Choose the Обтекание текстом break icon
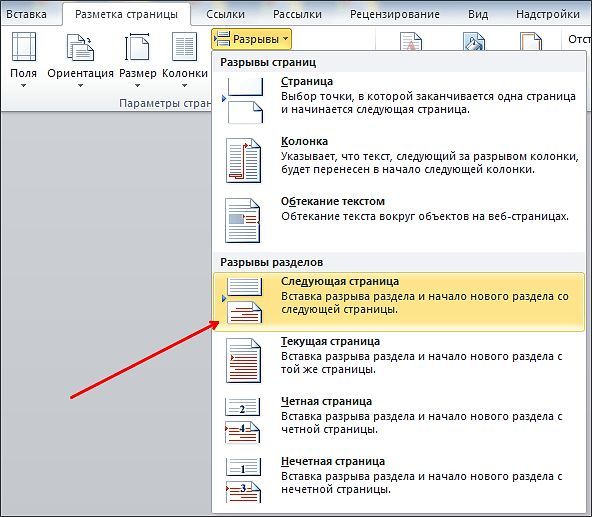This screenshot has width=592, height=517. pos(243,221)
